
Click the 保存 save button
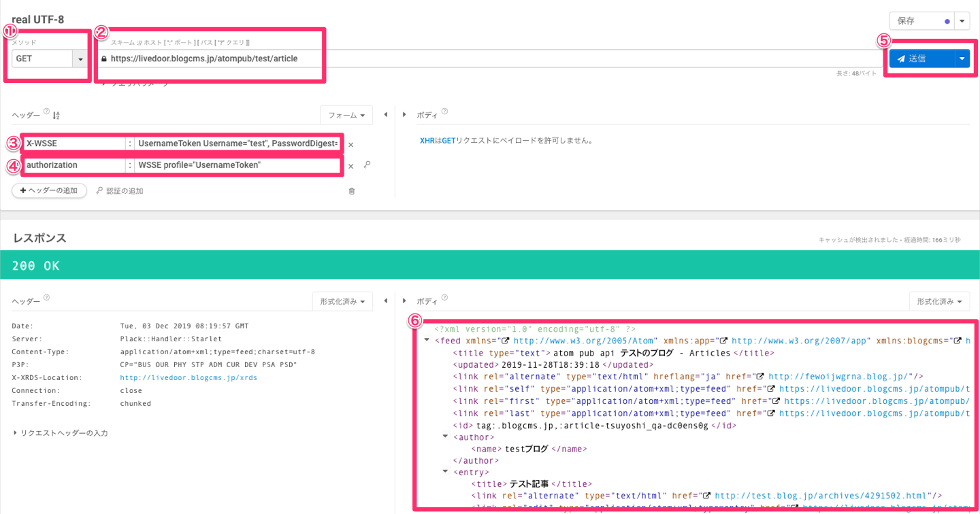point(922,21)
